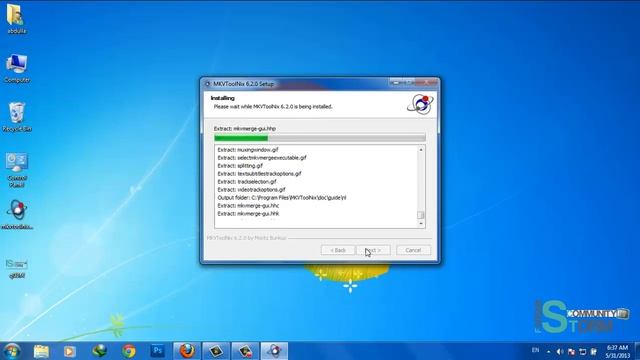This screenshot has height=360, width=640.
Task: Show hidden system tray icons
Action: pyautogui.click(x=548, y=351)
